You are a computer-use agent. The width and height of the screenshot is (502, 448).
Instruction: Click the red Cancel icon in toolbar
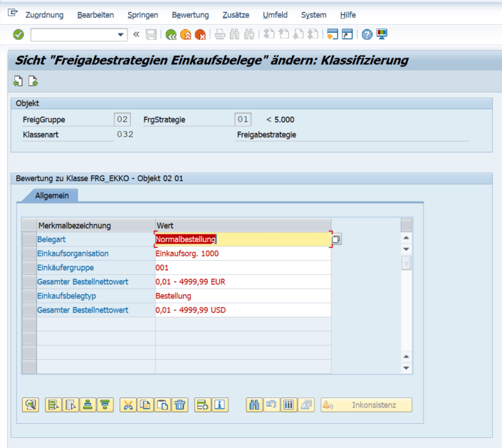click(x=200, y=34)
